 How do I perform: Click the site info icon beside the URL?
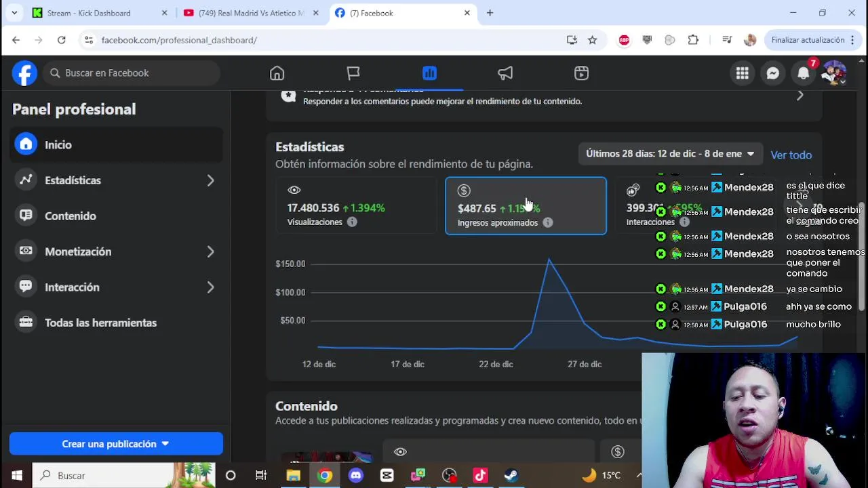(89, 40)
